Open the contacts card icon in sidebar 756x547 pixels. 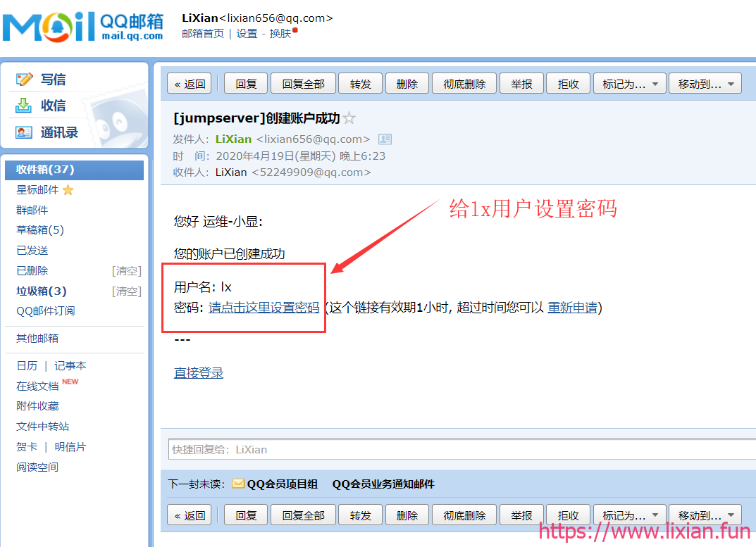[24, 132]
